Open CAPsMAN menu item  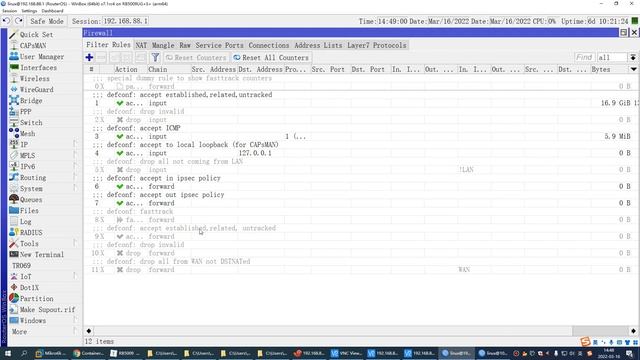click(x=33, y=46)
